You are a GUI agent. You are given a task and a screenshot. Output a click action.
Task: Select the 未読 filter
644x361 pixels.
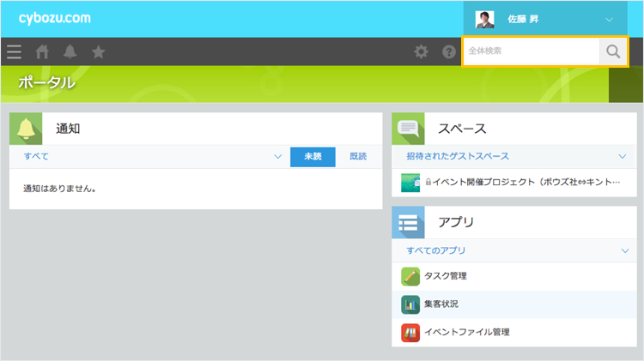[x=313, y=156]
